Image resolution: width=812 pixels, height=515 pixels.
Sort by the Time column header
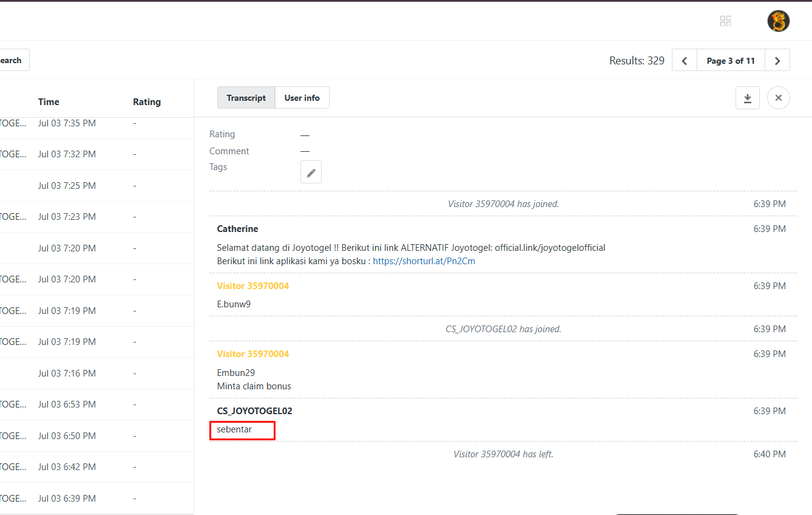pos(49,102)
